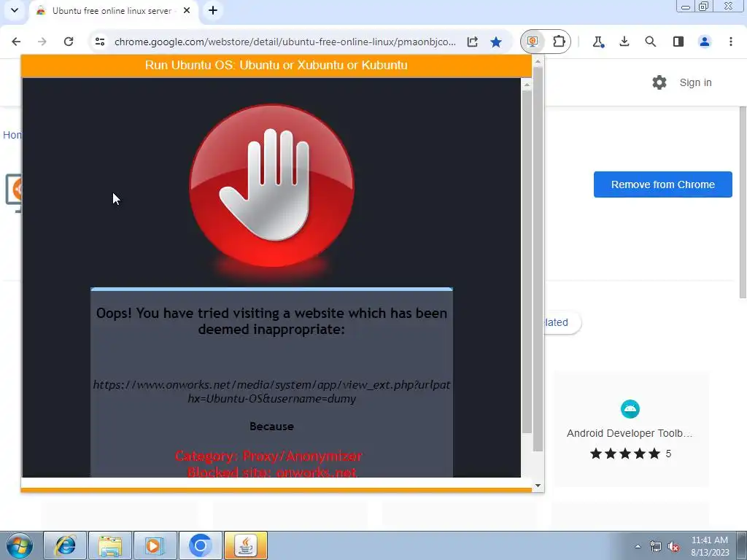Switch to Chrome taskbar icon

pyautogui.click(x=200, y=545)
